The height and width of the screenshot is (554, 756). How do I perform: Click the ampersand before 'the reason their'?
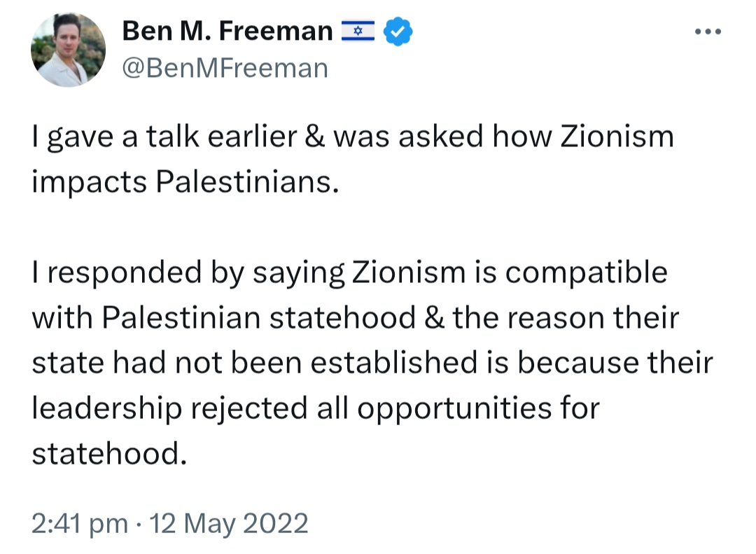tap(435, 318)
